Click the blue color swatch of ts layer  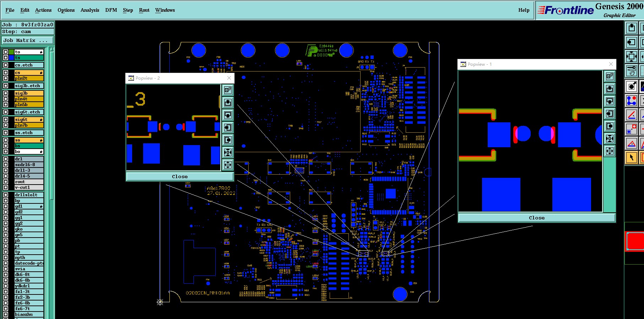(12, 58)
